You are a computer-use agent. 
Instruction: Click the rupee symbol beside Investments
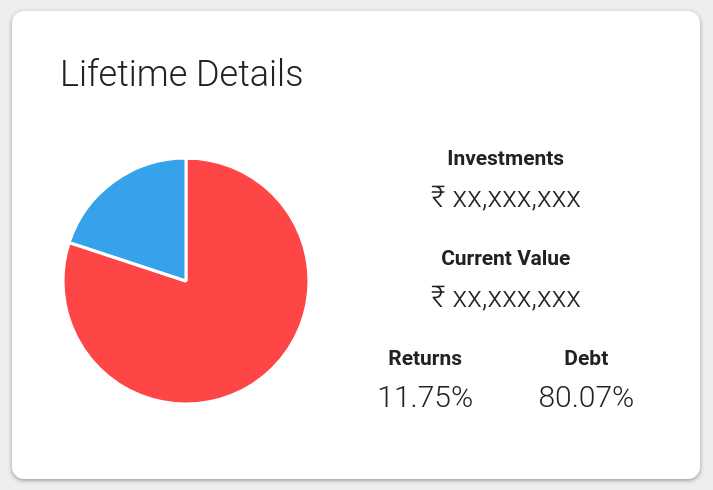[x=438, y=197]
